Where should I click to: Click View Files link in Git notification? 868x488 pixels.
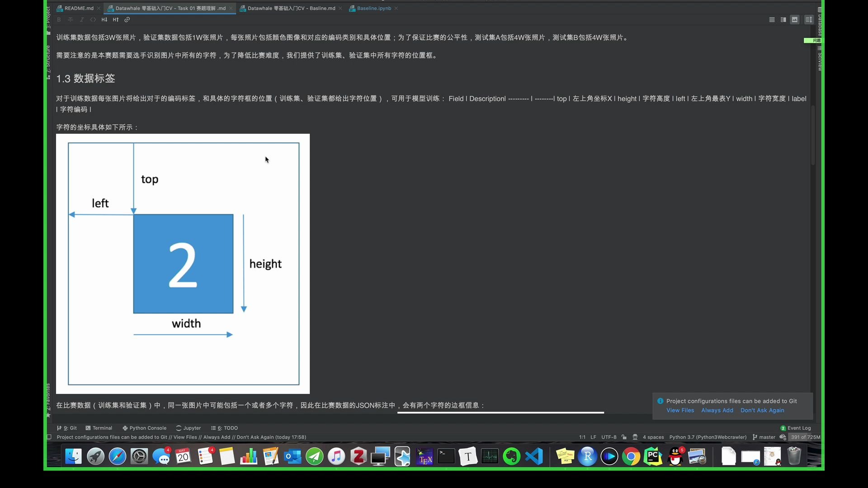click(x=680, y=410)
